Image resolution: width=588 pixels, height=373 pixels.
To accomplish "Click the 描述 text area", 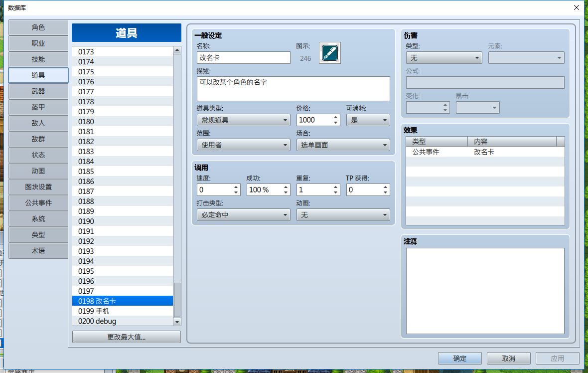I will tap(293, 89).
